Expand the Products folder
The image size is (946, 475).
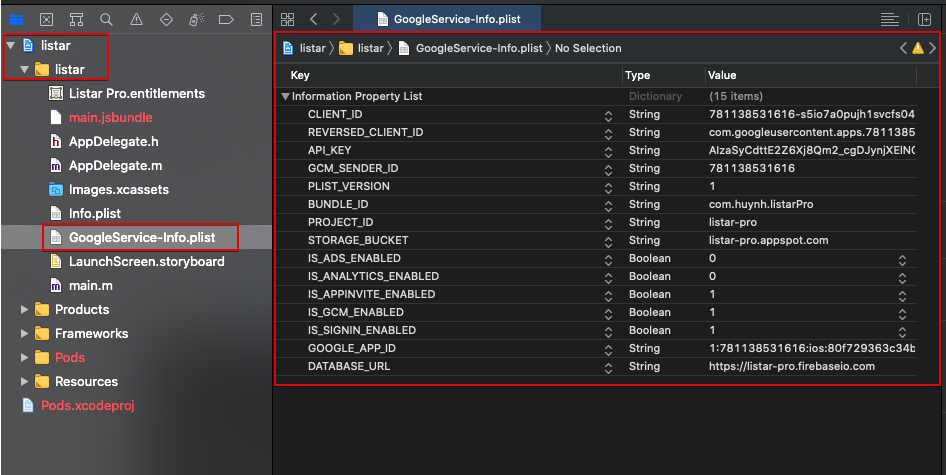coord(25,310)
